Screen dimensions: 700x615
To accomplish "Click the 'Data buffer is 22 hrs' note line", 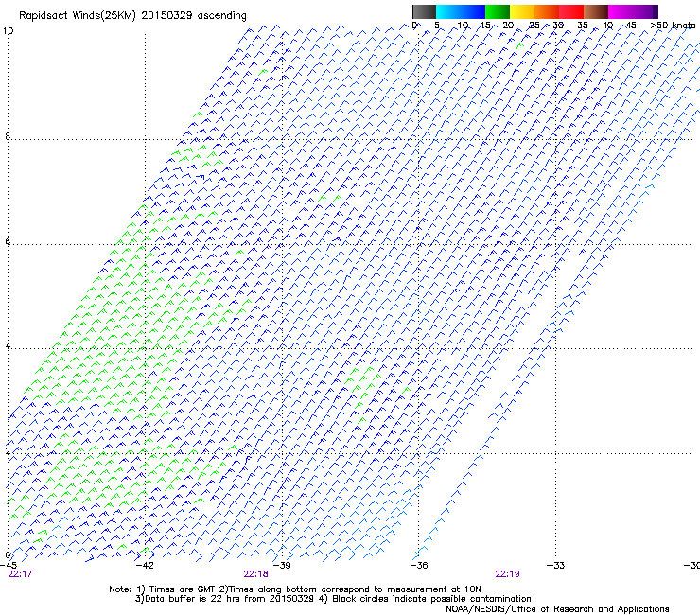I will point(333,599).
